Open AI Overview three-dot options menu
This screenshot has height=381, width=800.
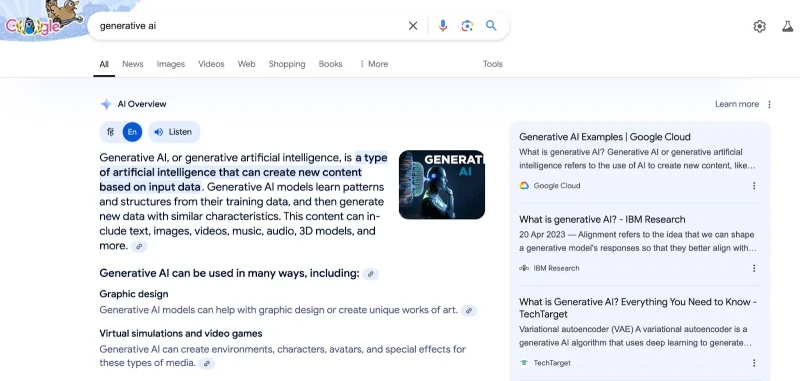[x=769, y=104]
